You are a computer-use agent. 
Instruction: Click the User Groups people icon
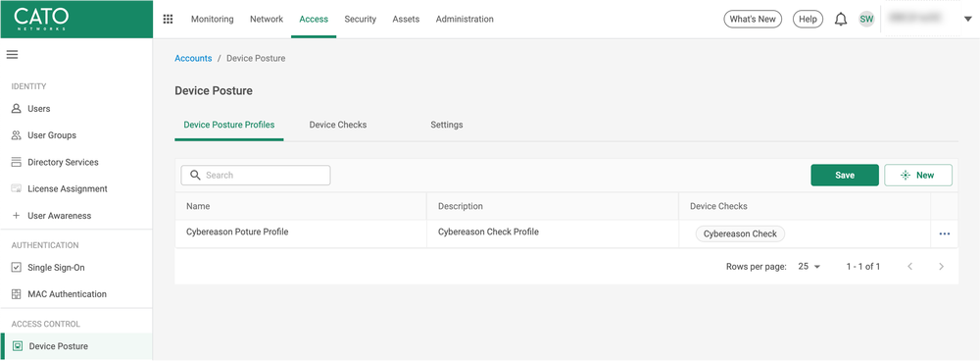17,135
